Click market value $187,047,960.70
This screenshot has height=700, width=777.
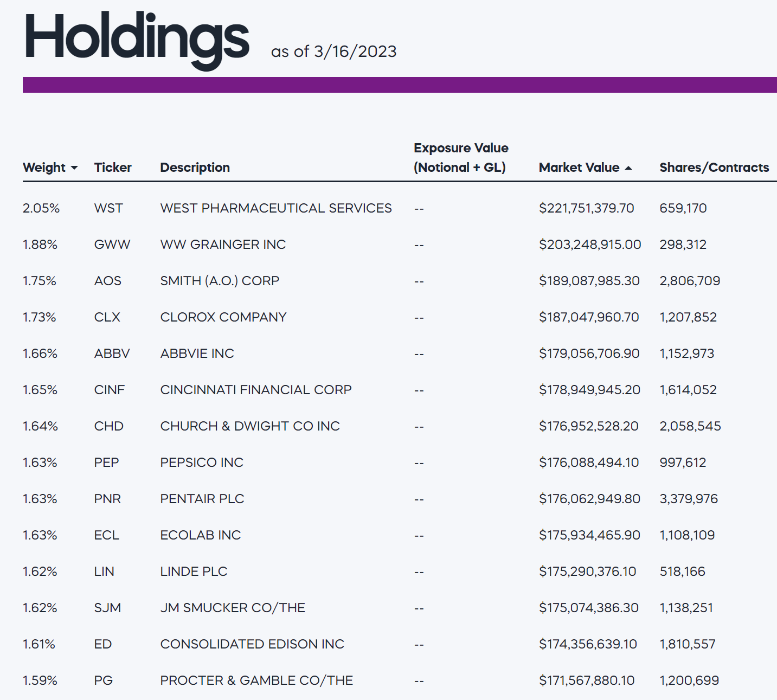pos(589,317)
